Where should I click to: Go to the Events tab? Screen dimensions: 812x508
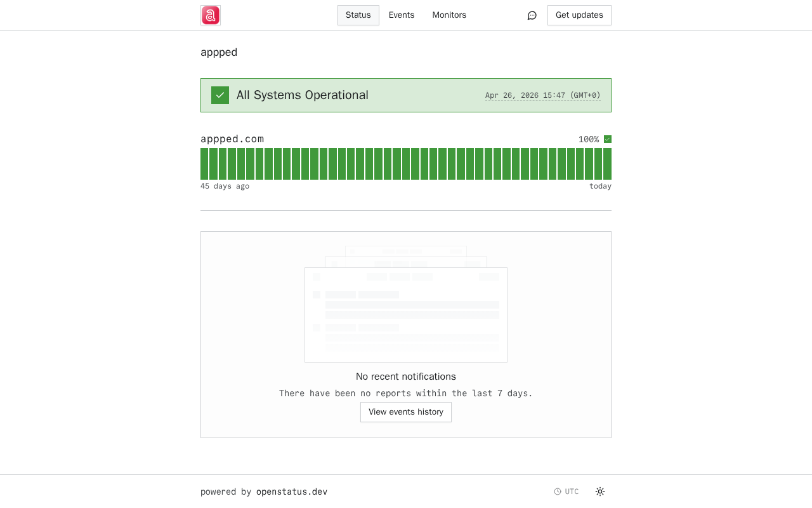402,15
